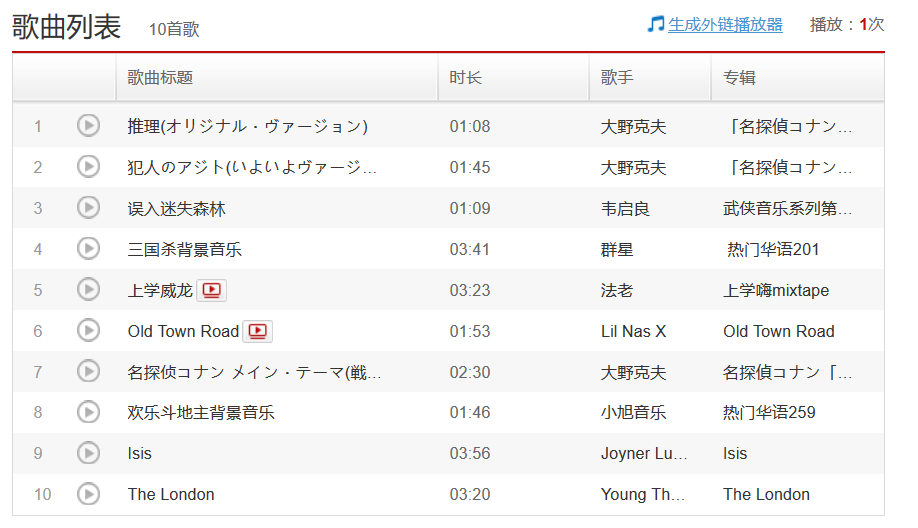Click the music note icon by 生成外链播放器
Viewport: 918px width, 528px height.
[656, 24]
